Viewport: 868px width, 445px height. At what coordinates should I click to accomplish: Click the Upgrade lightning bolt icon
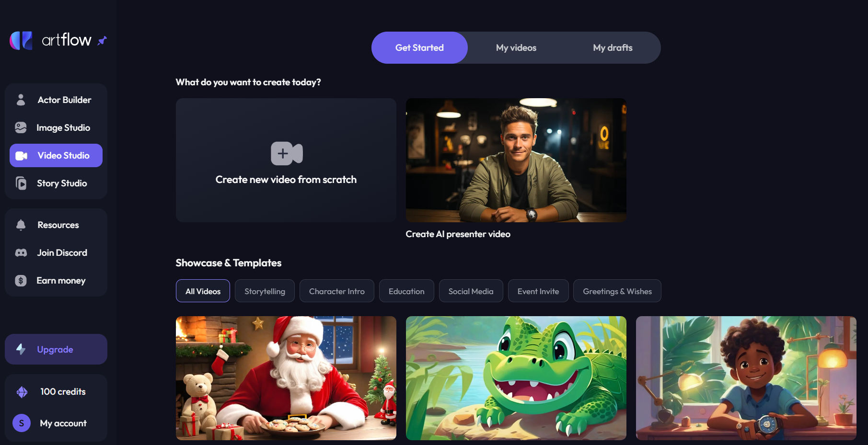pyautogui.click(x=21, y=349)
